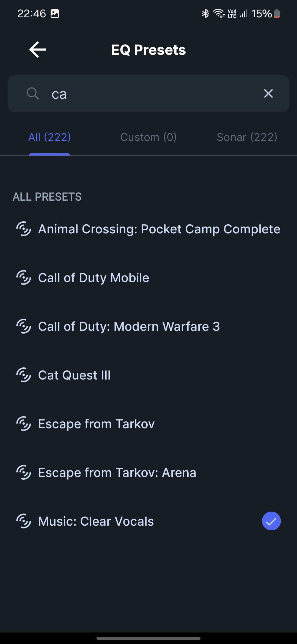297x644 pixels.
Task: Tap the search magnifier icon
Action: (32, 93)
